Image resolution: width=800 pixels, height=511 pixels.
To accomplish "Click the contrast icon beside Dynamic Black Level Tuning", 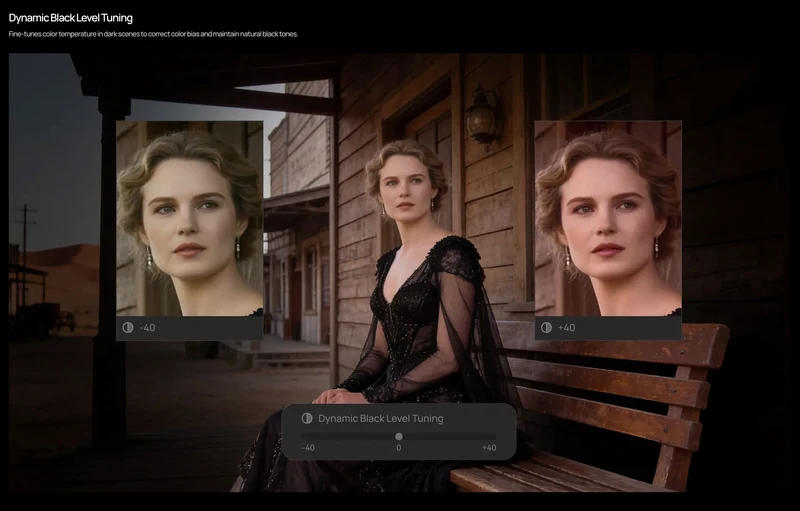I will tap(307, 418).
